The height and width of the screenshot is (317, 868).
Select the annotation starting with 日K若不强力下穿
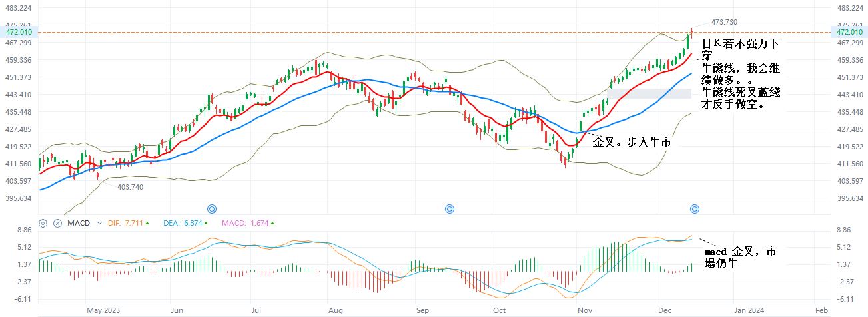click(x=741, y=74)
